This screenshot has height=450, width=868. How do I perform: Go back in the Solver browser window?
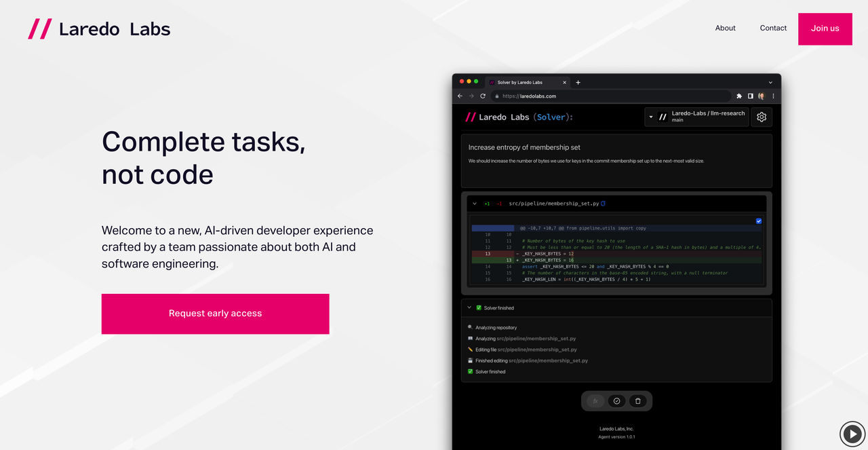click(460, 96)
